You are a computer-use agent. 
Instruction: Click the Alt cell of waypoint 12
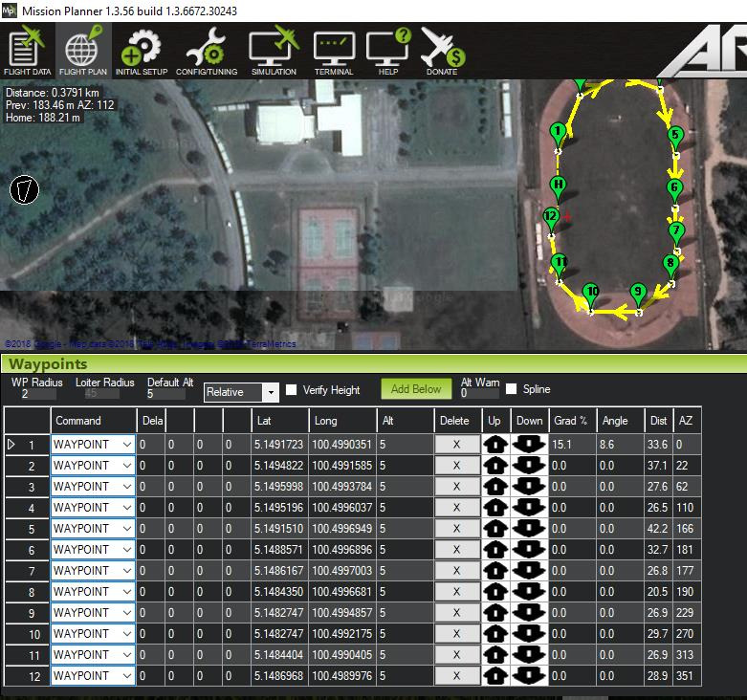point(404,675)
